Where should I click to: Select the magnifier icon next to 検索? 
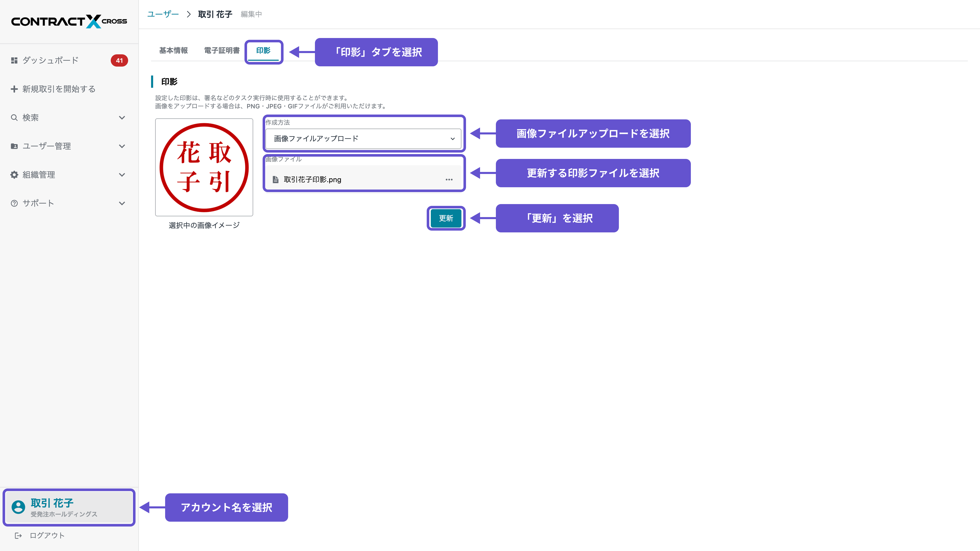click(14, 118)
